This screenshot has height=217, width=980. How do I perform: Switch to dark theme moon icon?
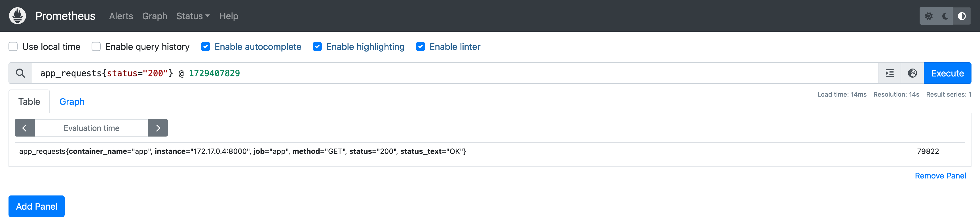click(945, 16)
